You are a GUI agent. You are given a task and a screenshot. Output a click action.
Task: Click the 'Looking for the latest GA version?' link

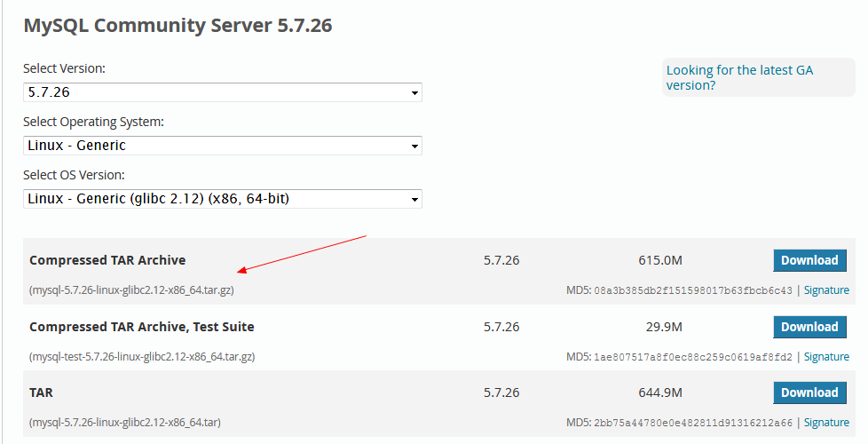(x=739, y=77)
